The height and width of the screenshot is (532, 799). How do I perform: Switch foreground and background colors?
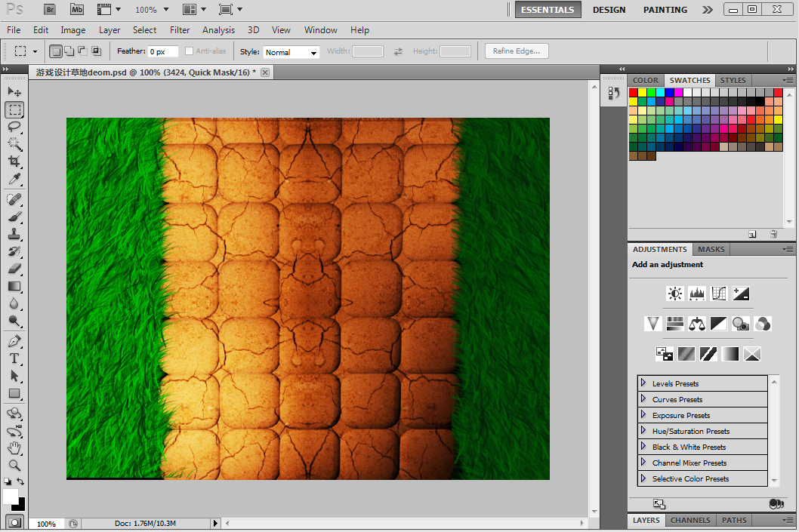pos(20,481)
